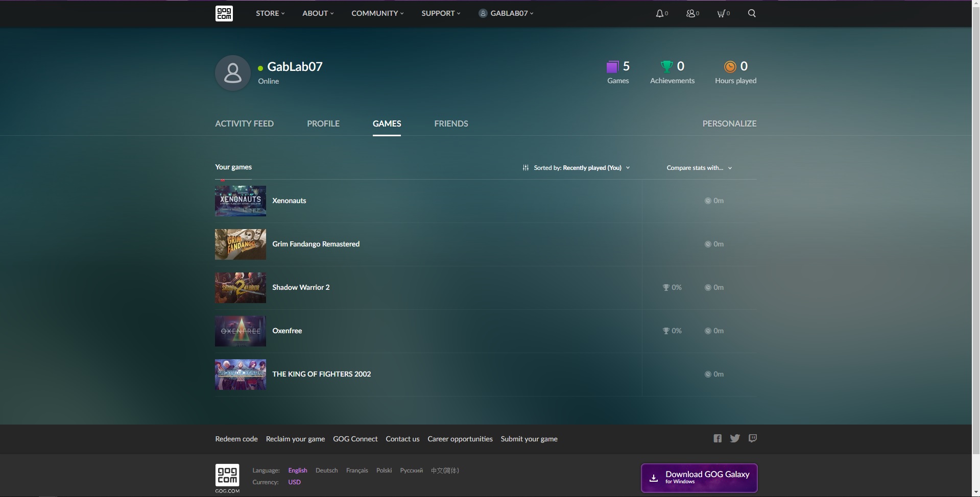980x497 pixels.
Task: Open the Shadow Warrior 2 thumbnail
Action: (241, 287)
